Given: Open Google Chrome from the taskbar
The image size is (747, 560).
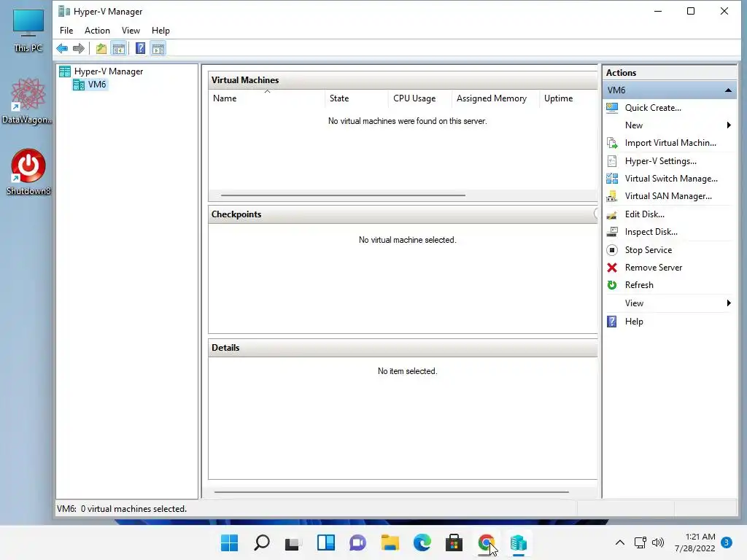Looking at the screenshot, I should [x=486, y=542].
